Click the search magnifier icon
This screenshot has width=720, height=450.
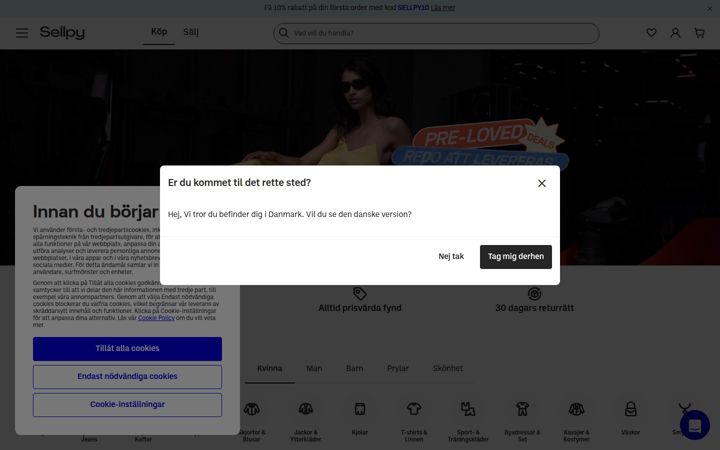284,33
